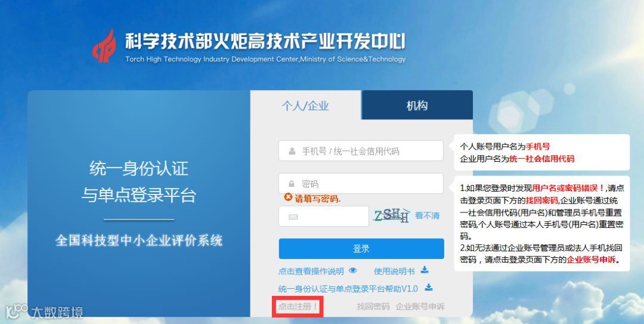
Task: Click the Torch Center flame logo
Action: point(104,45)
